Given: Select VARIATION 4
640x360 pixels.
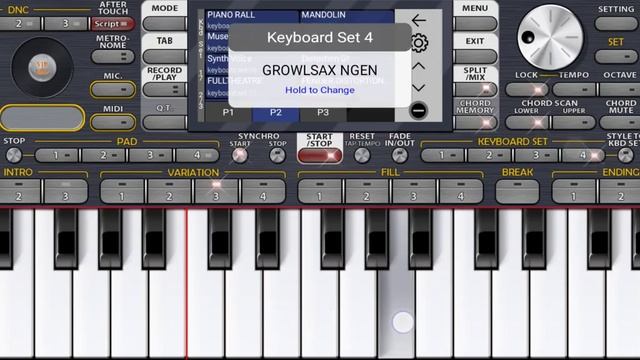Looking at the screenshot, I should pos(263,191).
